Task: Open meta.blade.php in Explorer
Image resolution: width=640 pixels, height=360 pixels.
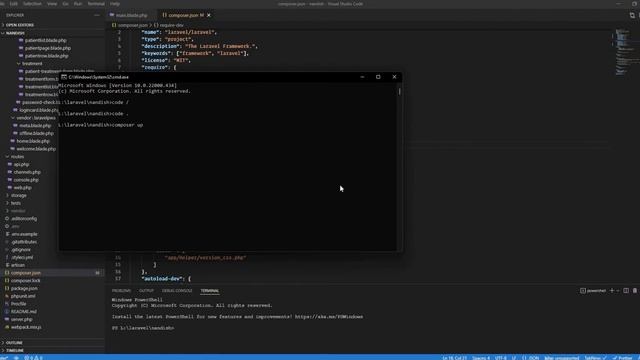Action: coord(35,126)
